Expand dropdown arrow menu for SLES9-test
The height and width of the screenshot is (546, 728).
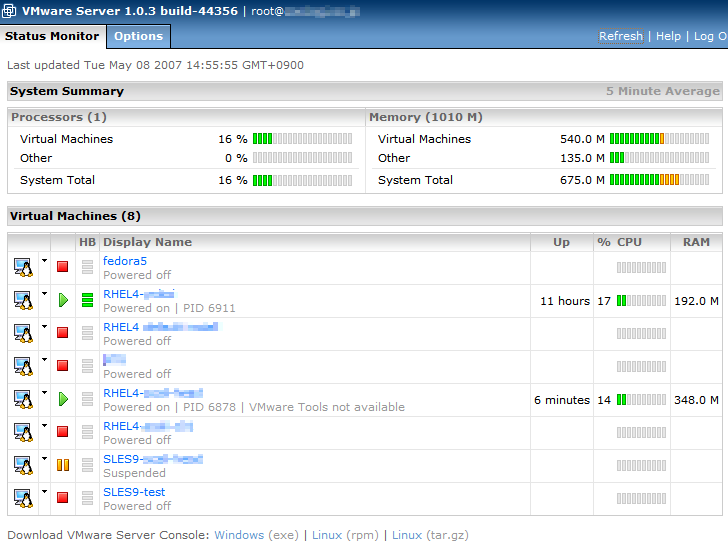pyautogui.click(x=45, y=491)
